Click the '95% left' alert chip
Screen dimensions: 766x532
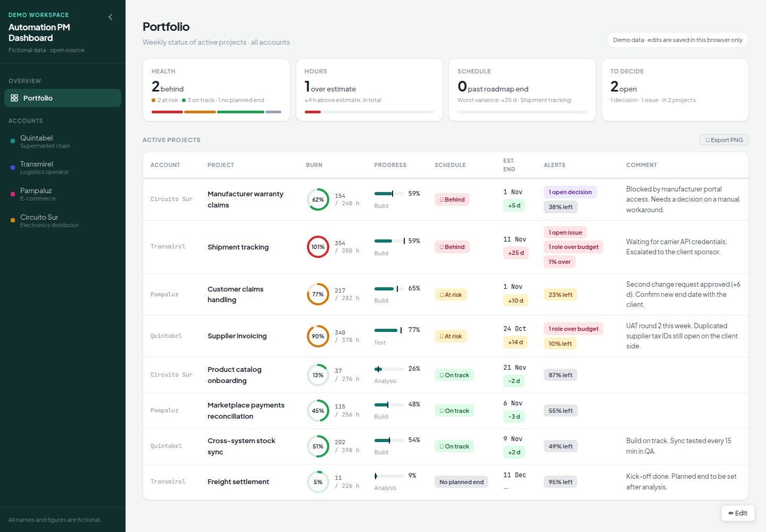pyautogui.click(x=561, y=482)
